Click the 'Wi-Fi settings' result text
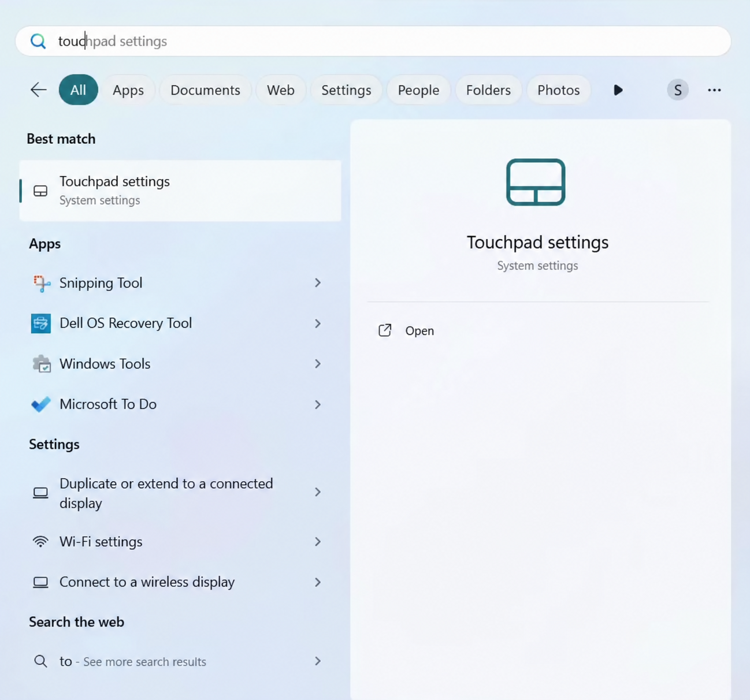The height and width of the screenshot is (700, 750). point(101,542)
